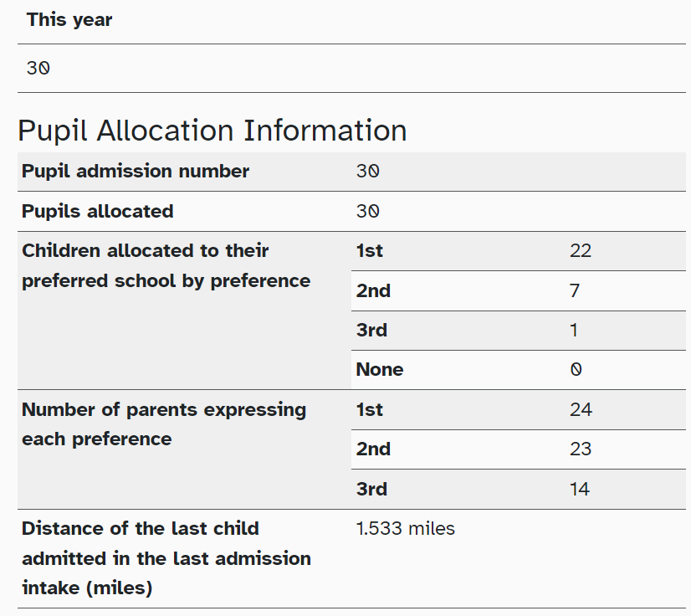Select the Pupil admission number value 30
This screenshot has width=691, height=616.
coord(367,172)
